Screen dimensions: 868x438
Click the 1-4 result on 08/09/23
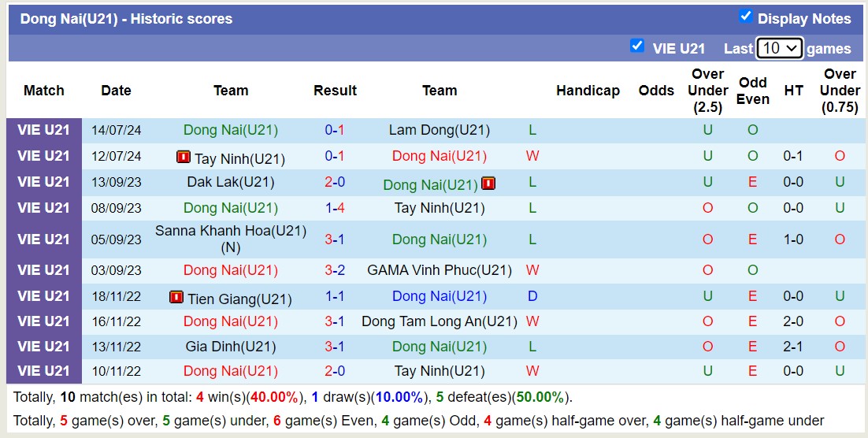(335, 208)
